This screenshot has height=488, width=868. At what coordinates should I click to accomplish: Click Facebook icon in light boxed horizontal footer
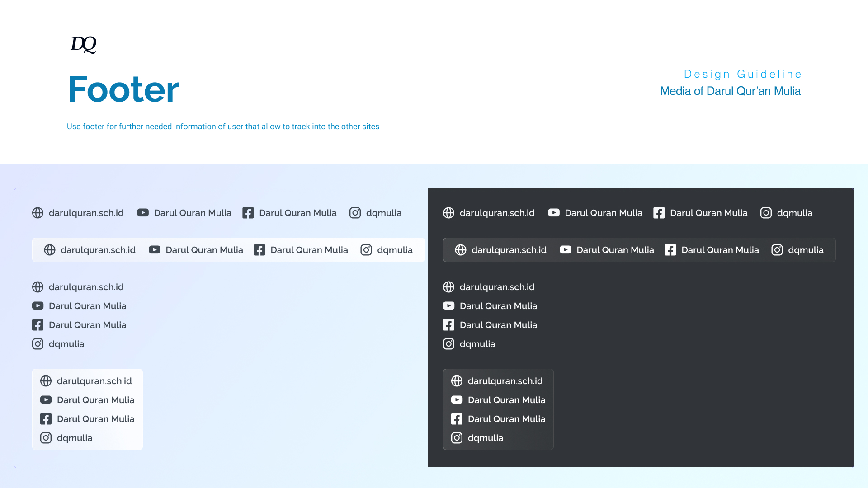259,250
